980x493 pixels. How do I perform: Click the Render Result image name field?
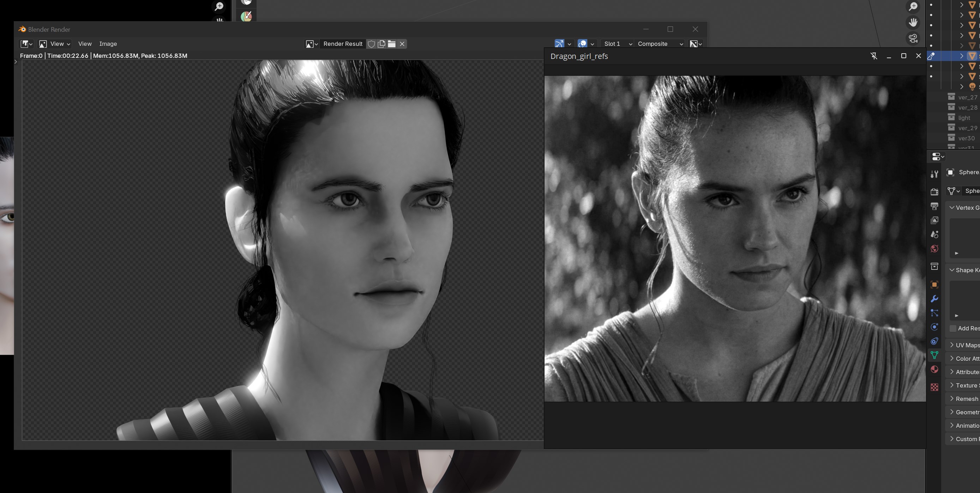[342, 44]
